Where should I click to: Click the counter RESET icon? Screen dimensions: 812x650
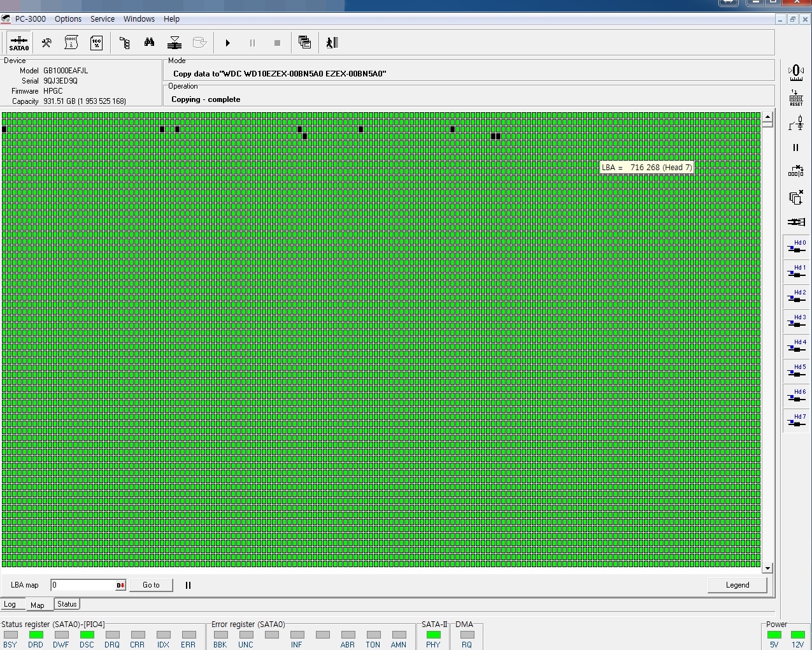coord(796,97)
